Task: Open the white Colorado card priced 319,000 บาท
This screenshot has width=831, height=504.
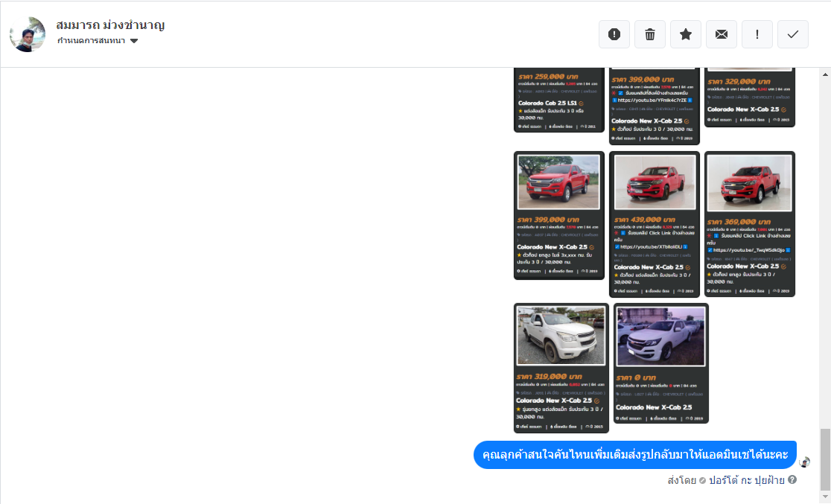Action: click(561, 368)
